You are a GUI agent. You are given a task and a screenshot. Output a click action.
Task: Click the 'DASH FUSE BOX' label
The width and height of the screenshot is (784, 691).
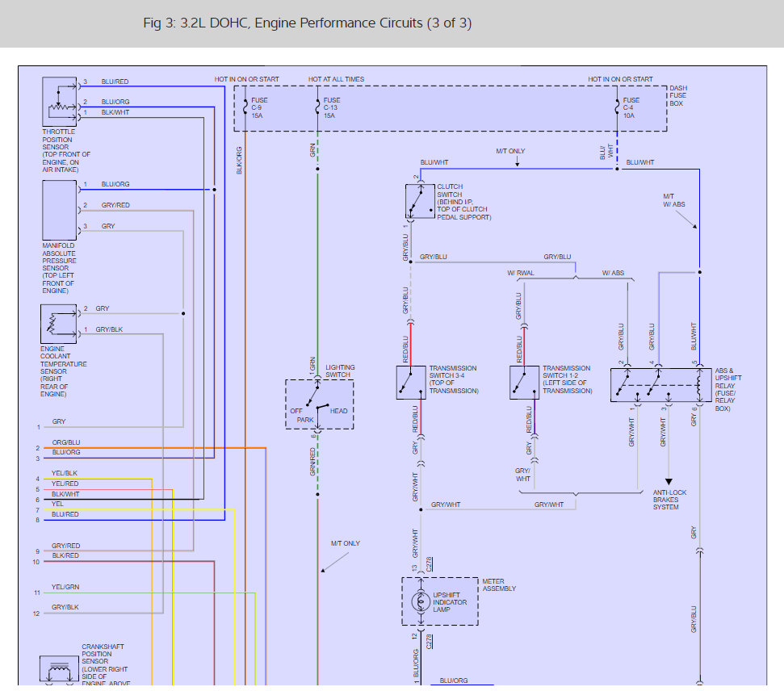(x=678, y=95)
